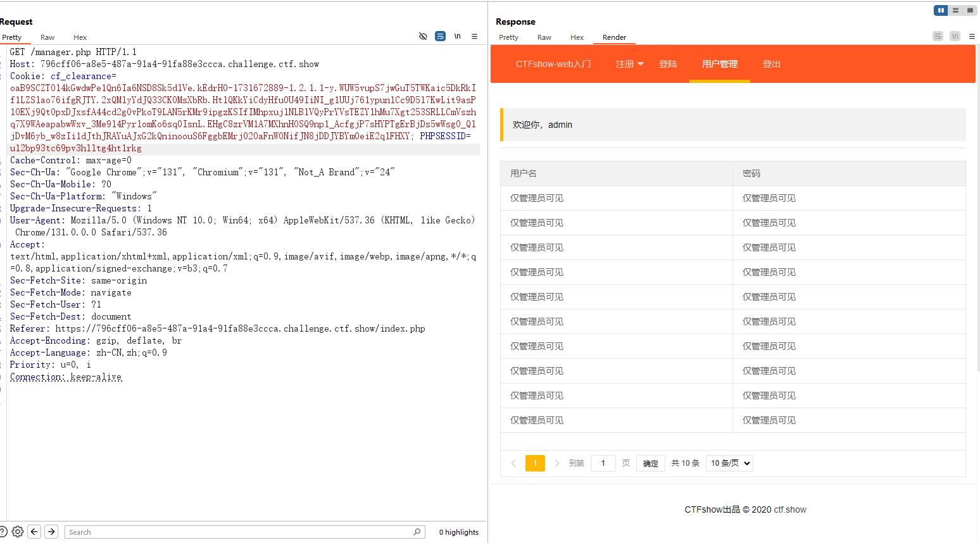The height and width of the screenshot is (543, 980).
Task: Go to previous search match arrow
Action: (35, 532)
